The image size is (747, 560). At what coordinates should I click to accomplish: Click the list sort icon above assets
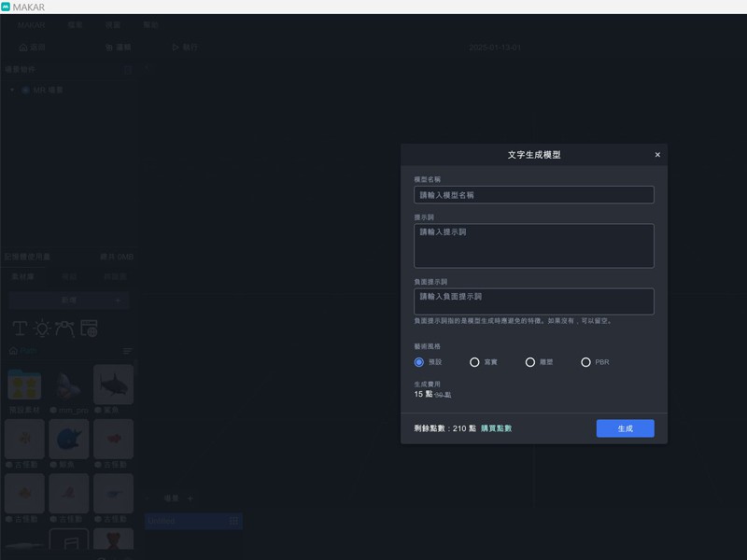point(128,351)
